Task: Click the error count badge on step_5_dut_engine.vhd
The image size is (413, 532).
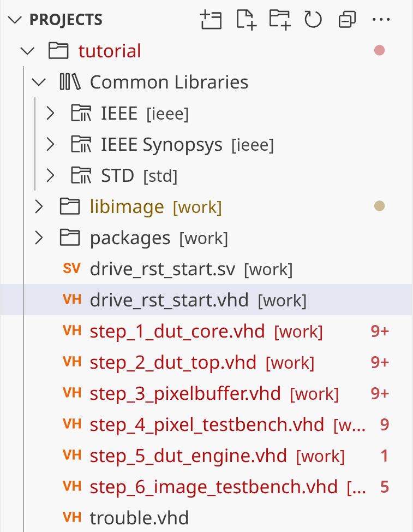Action: 385,456
